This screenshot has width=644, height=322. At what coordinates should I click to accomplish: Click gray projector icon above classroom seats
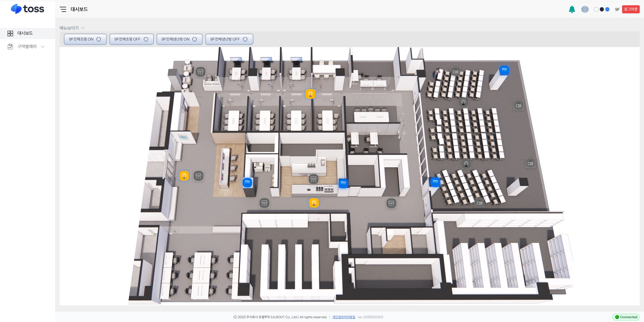pos(455,71)
